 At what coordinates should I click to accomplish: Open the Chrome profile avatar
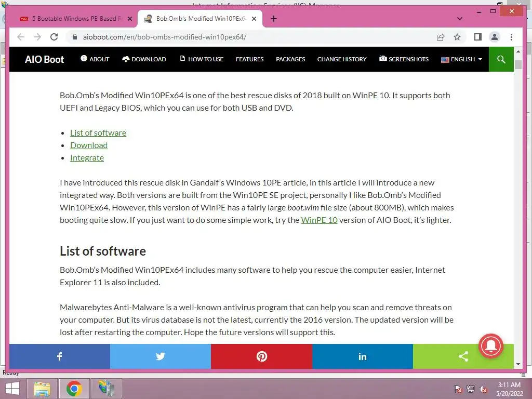pyautogui.click(x=495, y=37)
